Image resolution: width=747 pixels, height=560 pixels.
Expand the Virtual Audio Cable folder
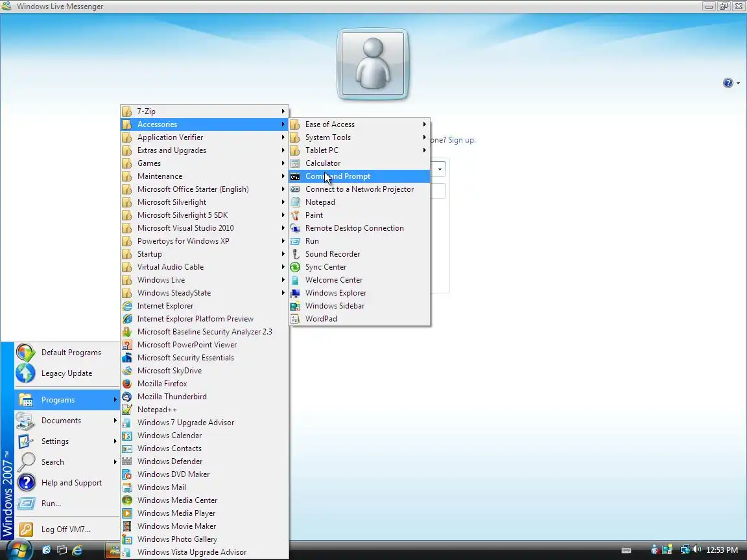pyautogui.click(x=204, y=267)
